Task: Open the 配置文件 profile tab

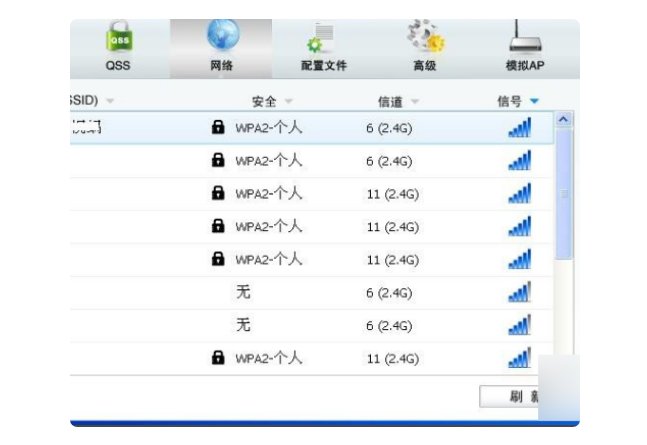Action: [324, 48]
